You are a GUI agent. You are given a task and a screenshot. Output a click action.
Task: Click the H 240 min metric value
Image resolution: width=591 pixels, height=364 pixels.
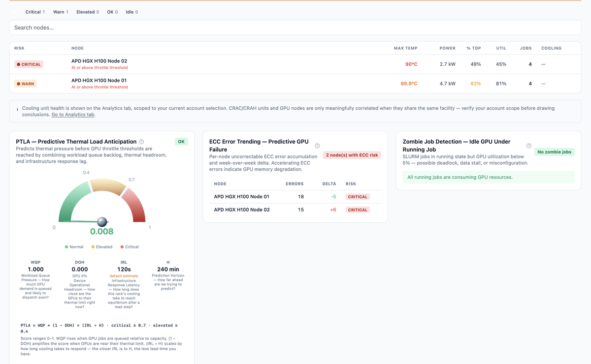click(168, 270)
